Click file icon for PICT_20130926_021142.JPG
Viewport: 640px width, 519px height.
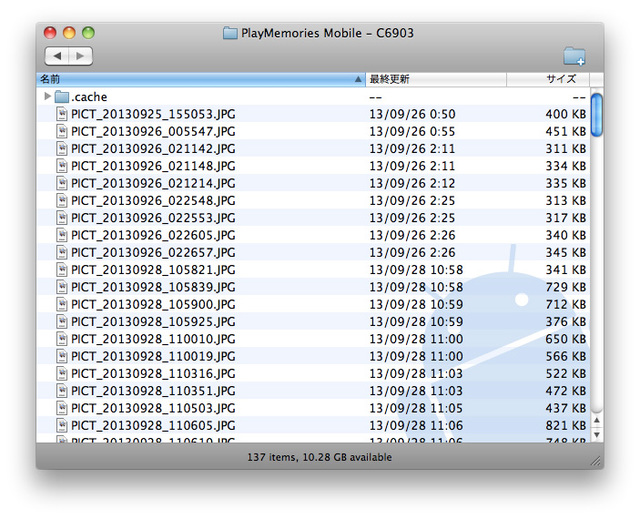coord(62,148)
